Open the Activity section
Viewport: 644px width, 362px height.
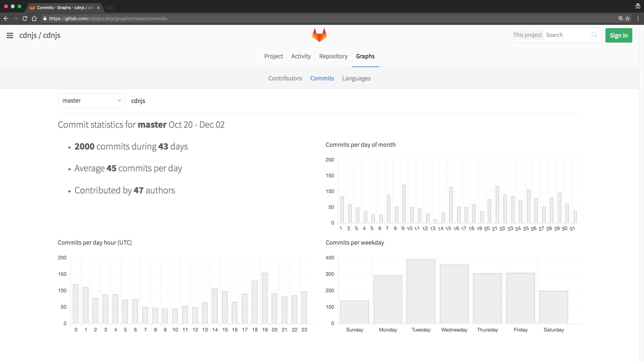click(301, 56)
